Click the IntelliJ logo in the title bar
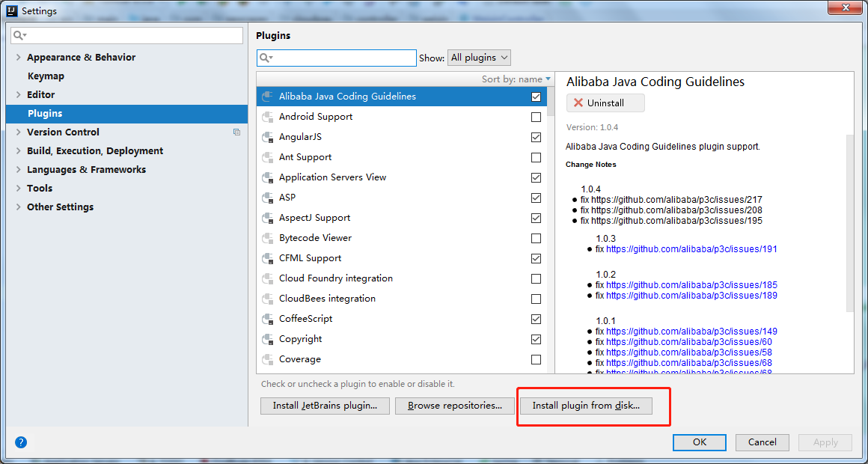The image size is (868, 464). (12, 10)
